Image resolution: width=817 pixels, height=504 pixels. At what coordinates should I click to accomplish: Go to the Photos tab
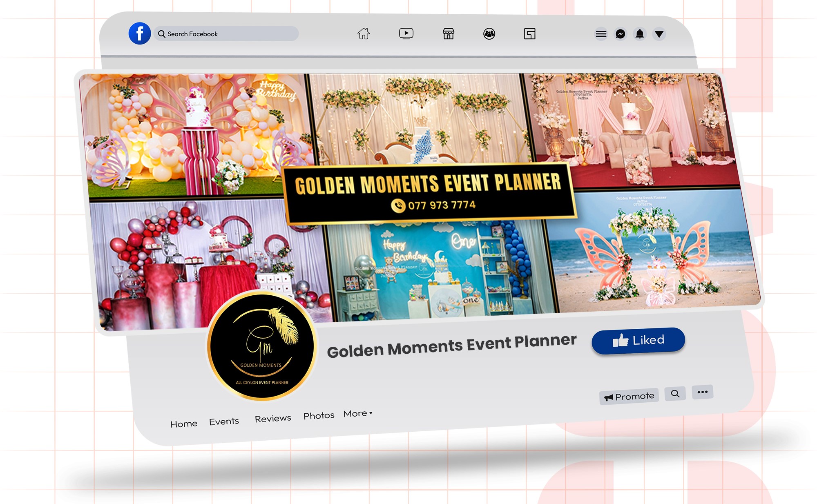319,416
